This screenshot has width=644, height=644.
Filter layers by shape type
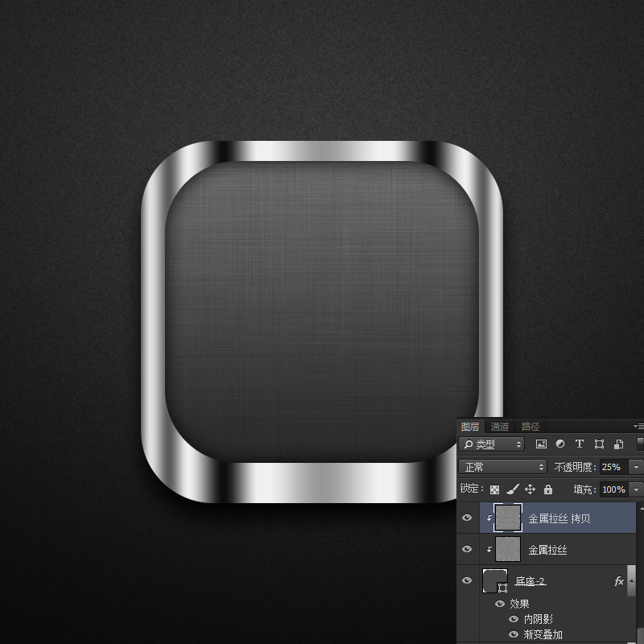(599, 444)
